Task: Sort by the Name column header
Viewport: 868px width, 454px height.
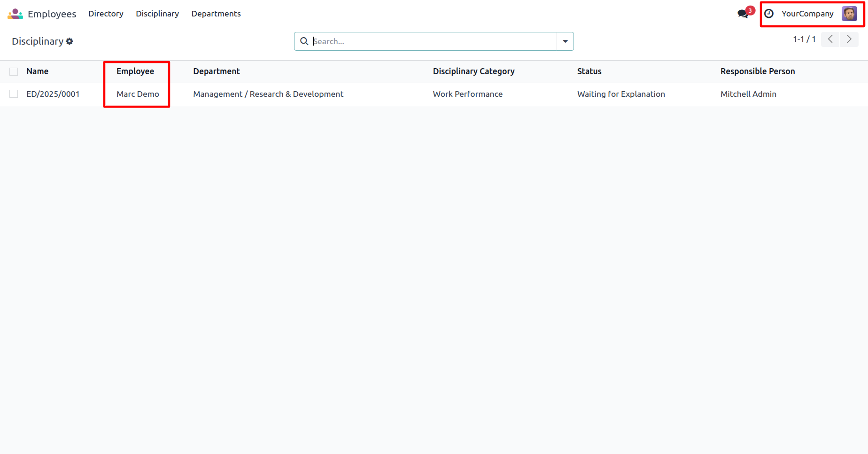Action: [x=38, y=71]
